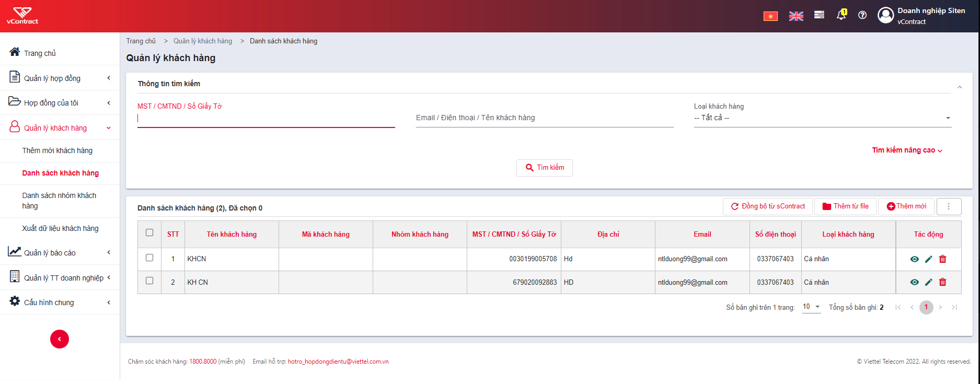Delete KH CN customer with trash icon

[943, 282]
